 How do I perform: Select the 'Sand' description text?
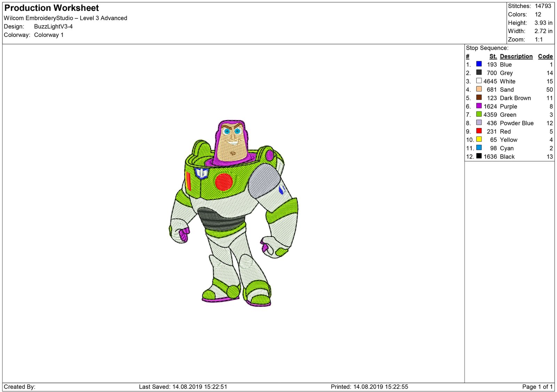coord(507,90)
